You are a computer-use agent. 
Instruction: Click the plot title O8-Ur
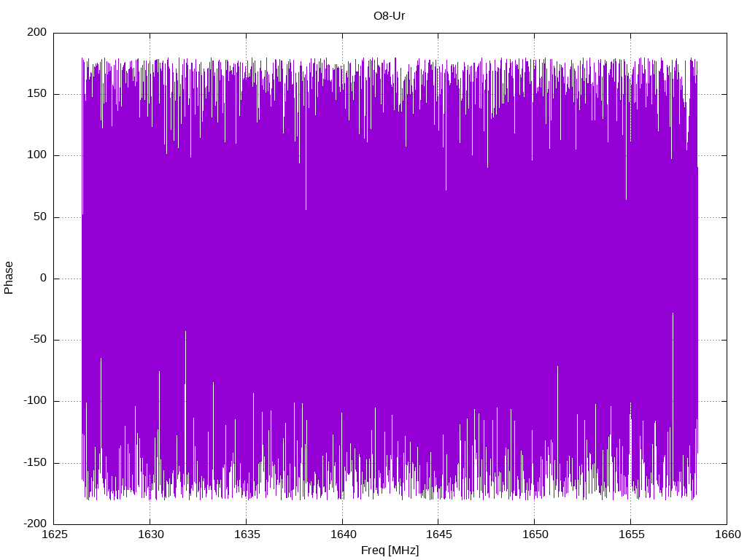[390, 16]
